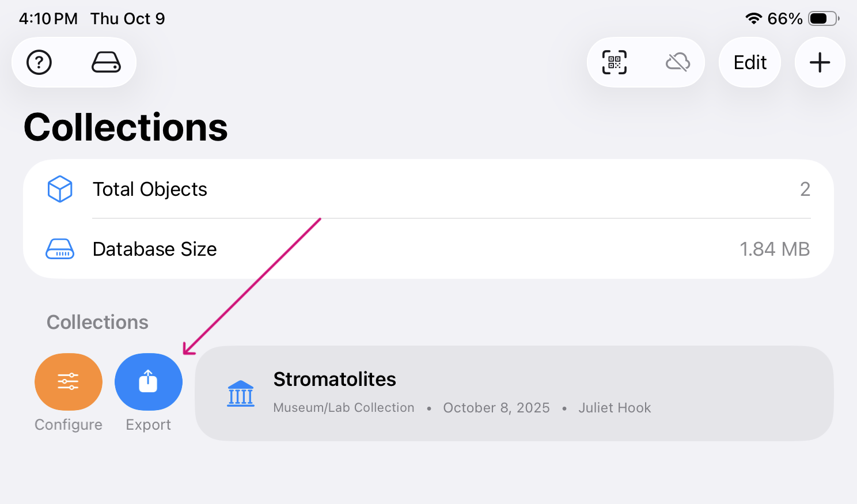The image size is (857, 504).
Task: Tap the cloud sync disabled icon
Action: tap(678, 62)
